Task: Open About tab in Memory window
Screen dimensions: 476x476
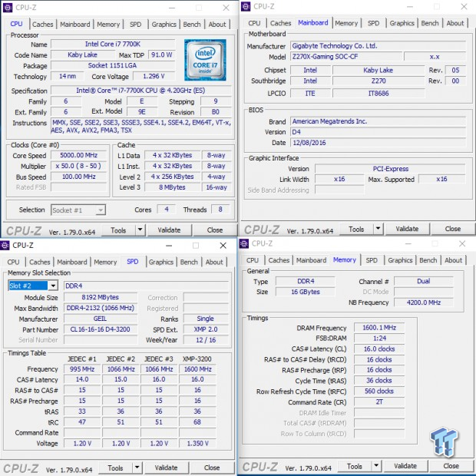Action: pyautogui.click(x=453, y=260)
